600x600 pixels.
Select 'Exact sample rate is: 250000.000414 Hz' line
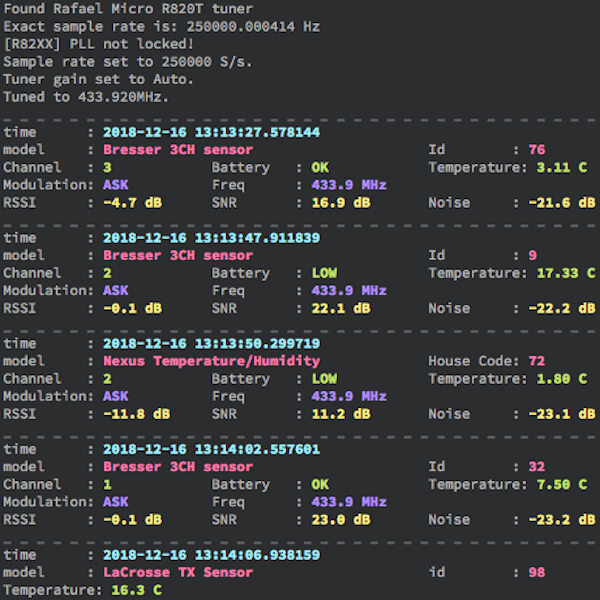tap(161, 27)
